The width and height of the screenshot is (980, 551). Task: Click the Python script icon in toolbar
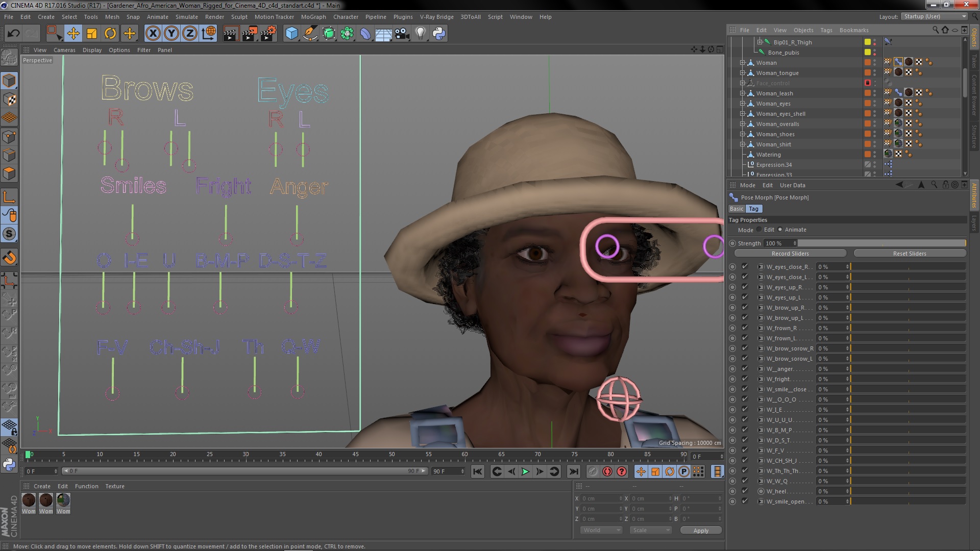coord(439,34)
